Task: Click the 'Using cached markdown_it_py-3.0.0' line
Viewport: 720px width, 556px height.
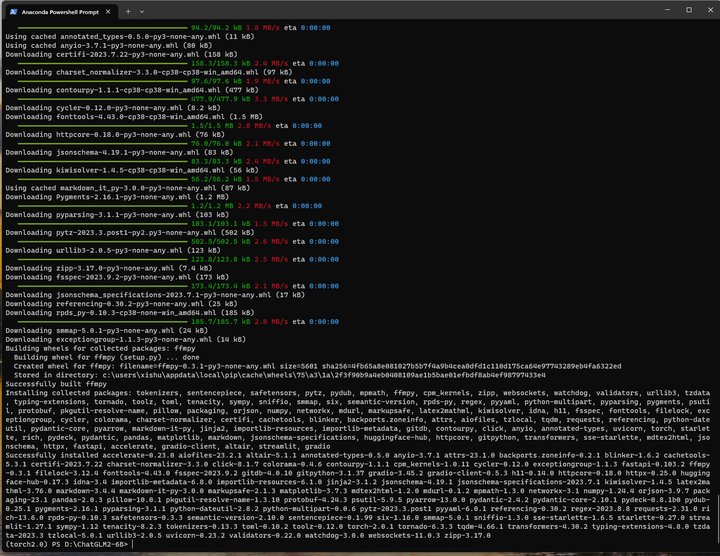Action: (x=127, y=188)
